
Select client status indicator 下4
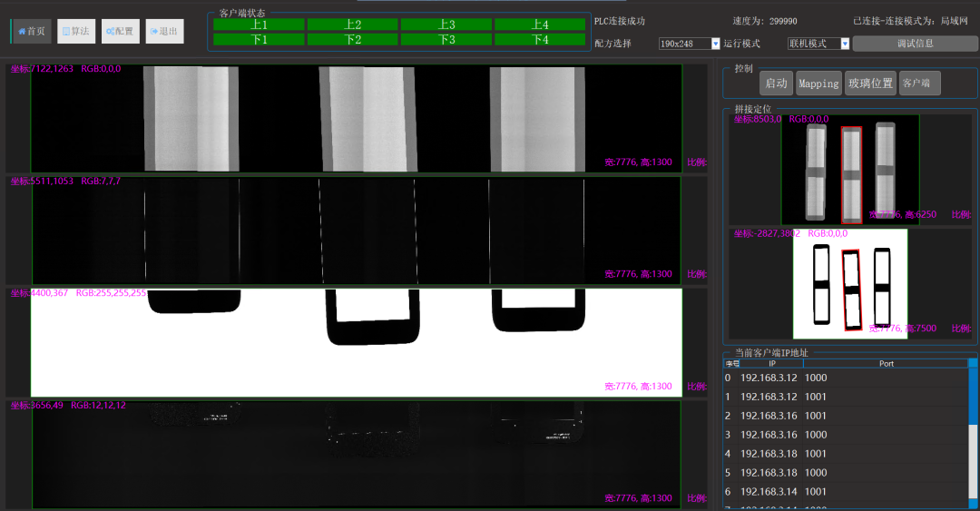540,39
